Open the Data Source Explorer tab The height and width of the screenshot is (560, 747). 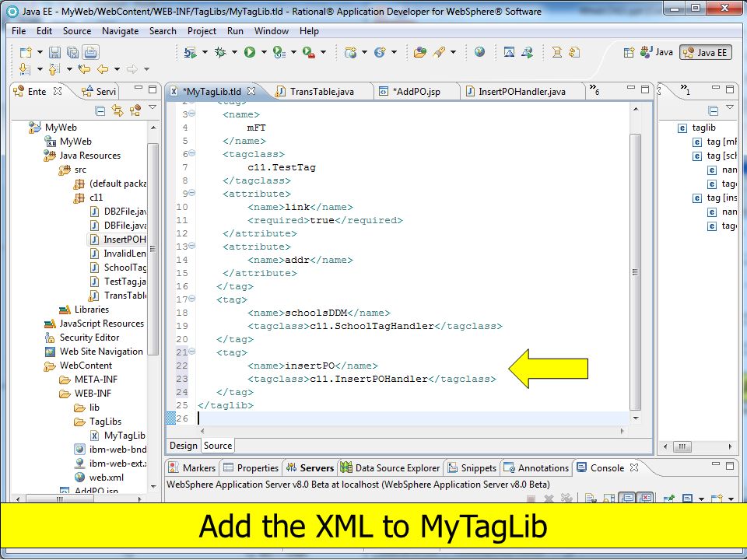point(390,468)
